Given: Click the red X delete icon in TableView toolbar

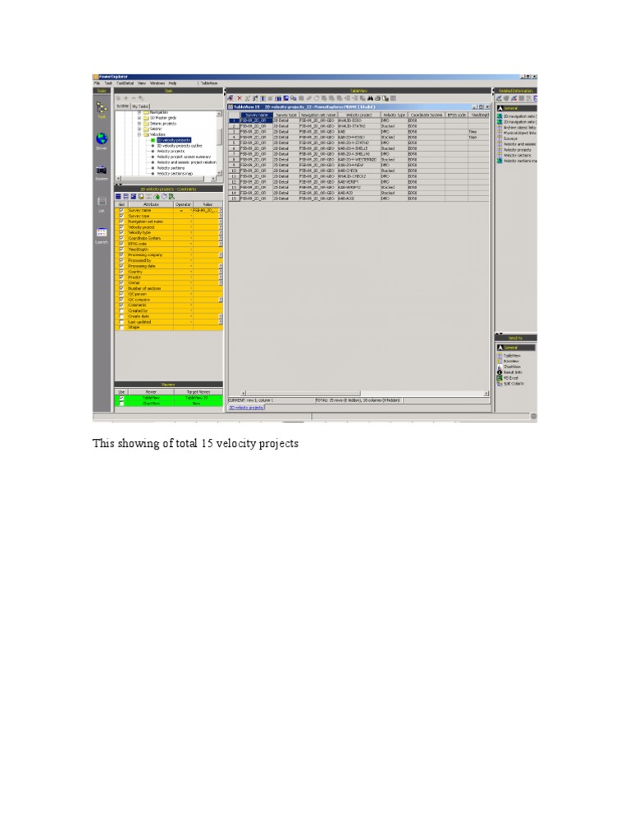Looking at the screenshot, I should click(240, 98).
